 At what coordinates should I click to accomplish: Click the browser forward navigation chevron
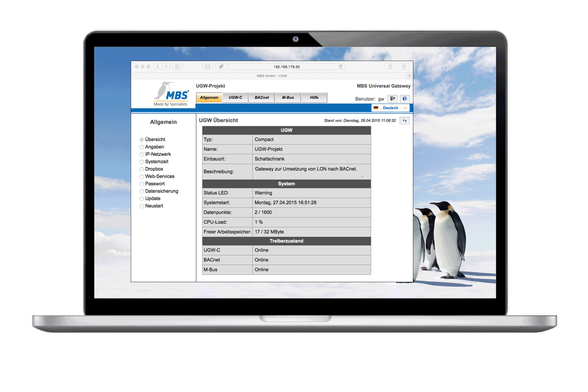coord(166,67)
